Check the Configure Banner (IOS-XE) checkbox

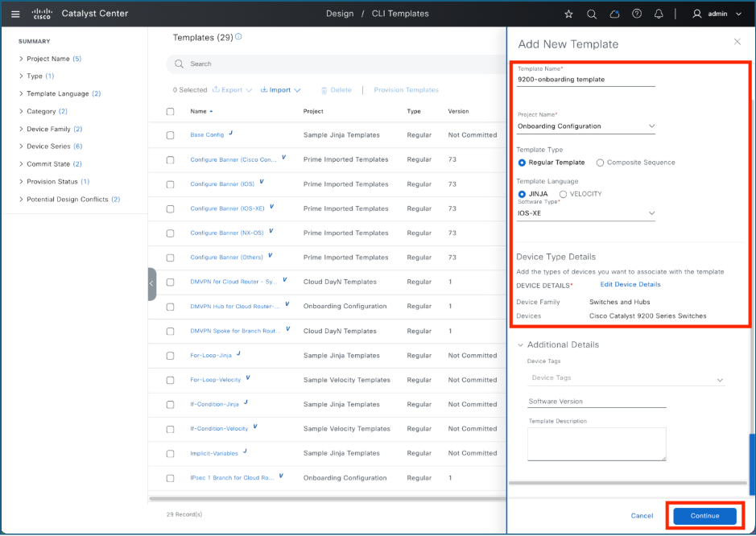point(170,208)
